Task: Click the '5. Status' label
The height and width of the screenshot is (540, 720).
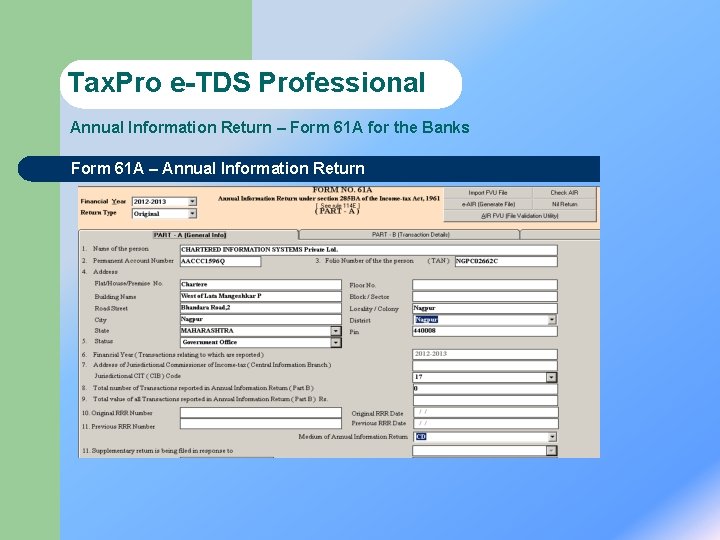Action: point(97,341)
